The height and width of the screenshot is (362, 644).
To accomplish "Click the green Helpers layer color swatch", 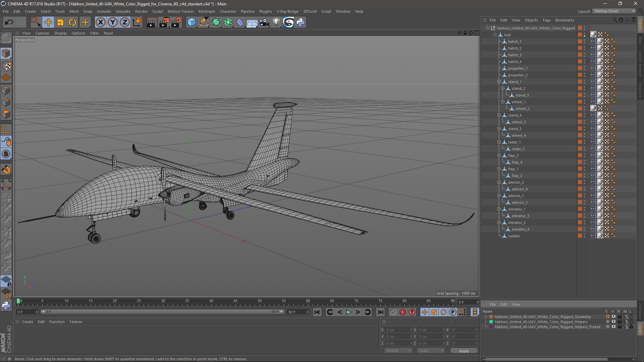I will (x=491, y=321).
